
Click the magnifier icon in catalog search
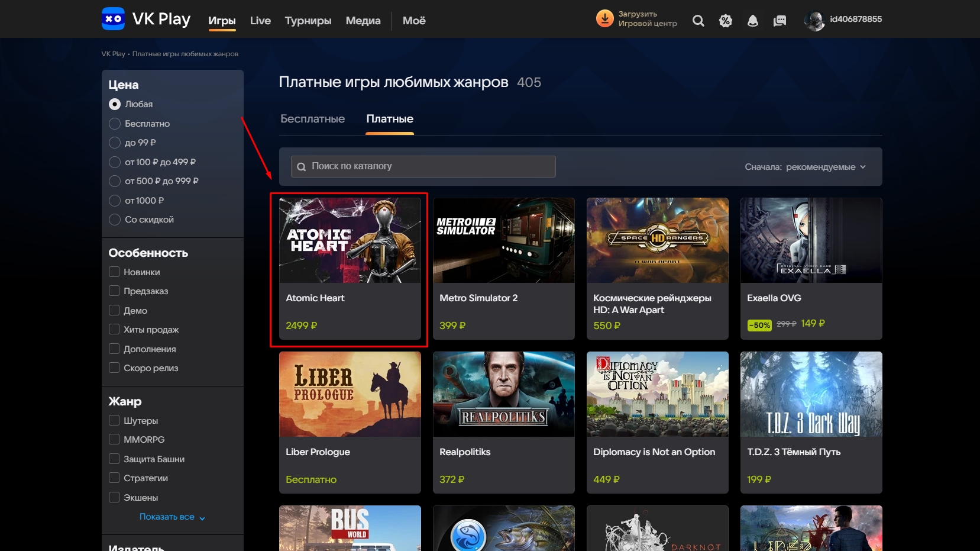[302, 167]
